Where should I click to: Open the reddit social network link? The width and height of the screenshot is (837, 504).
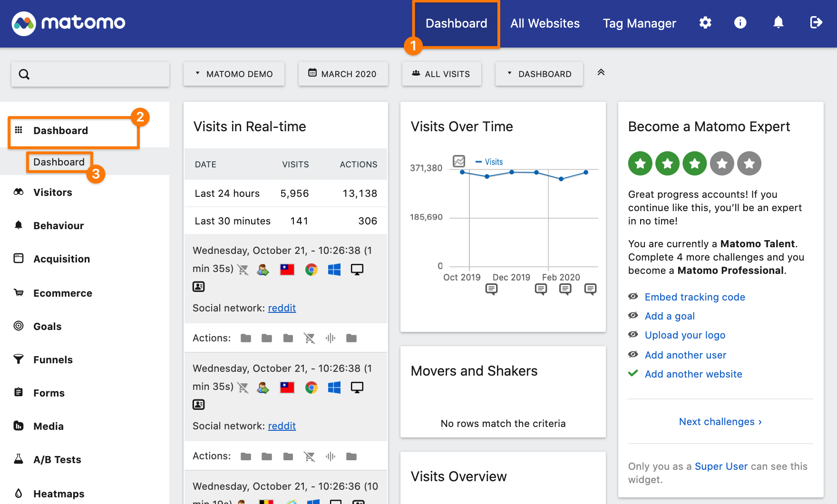click(282, 308)
